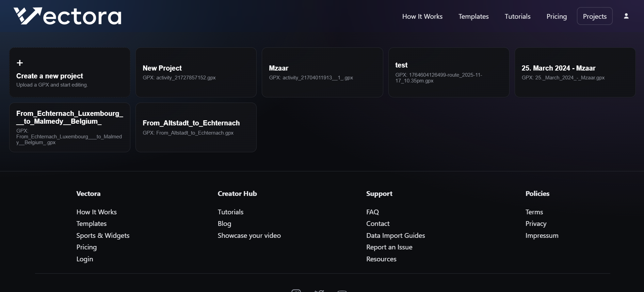The height and width of the screenshot is (292, 644).
Task: Open the Impressum link under Policies
Action: pyautogui.click(x=542, y=235)
